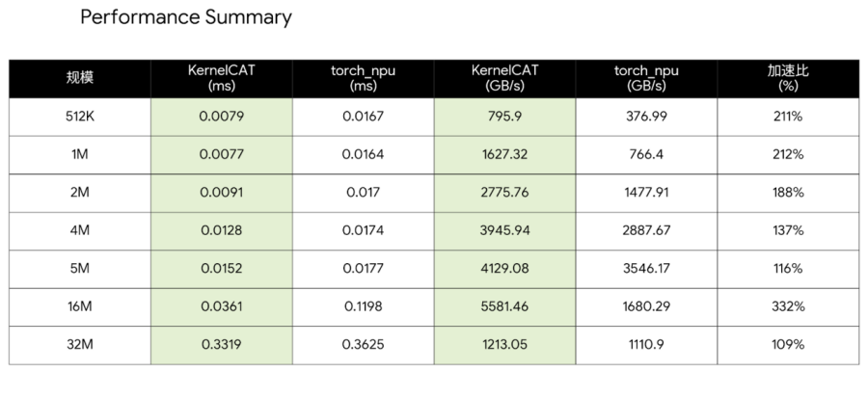Select the 16M row label cell

(80, 307)
